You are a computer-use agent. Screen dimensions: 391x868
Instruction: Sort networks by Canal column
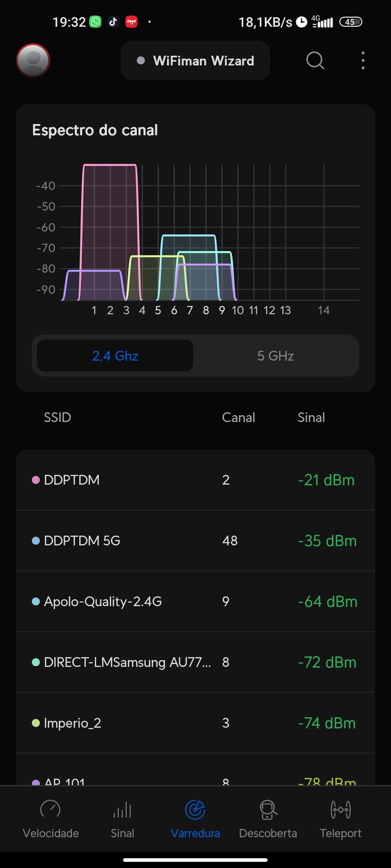[x=238, y=417]
